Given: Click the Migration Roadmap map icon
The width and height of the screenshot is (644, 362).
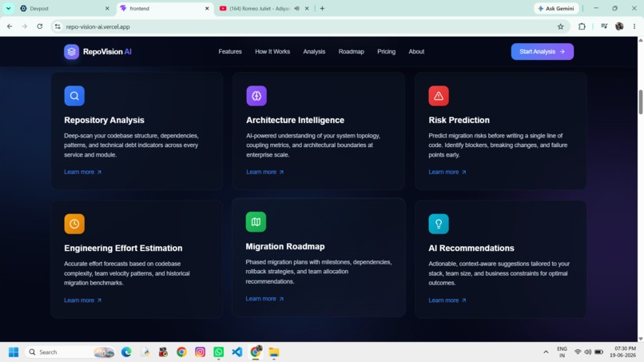Looking at the screenshot, I should click(256, 222).
